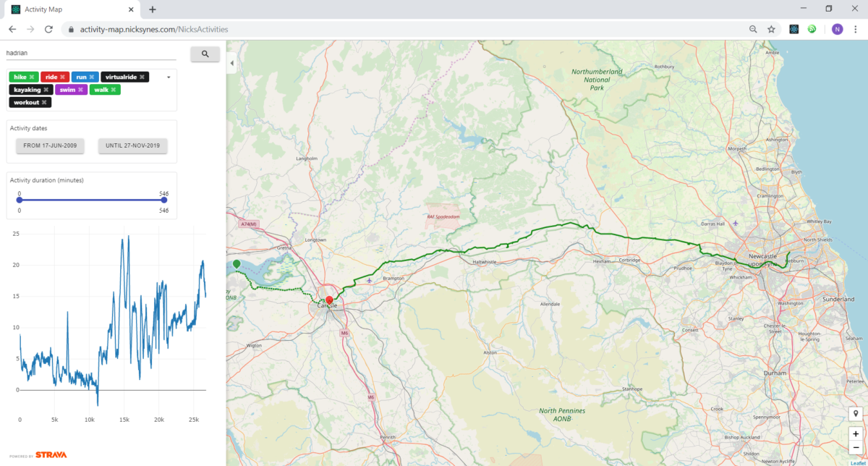Close the Activity Map tab
The image size is (868, 466).
point(130,9)
